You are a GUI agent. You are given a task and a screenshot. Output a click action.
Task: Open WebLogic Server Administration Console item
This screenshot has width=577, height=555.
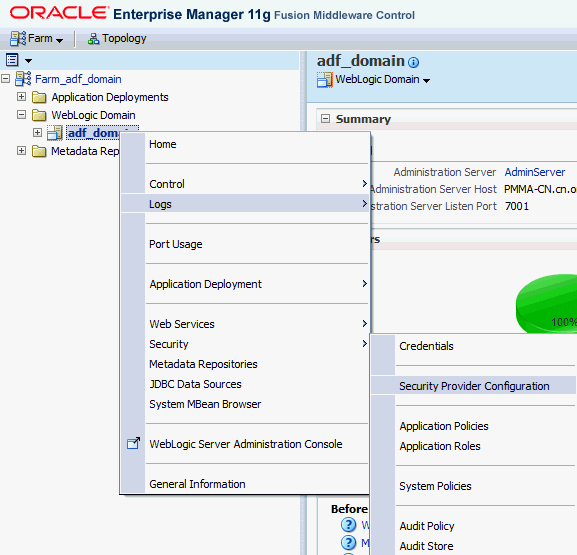coord(245,444)
